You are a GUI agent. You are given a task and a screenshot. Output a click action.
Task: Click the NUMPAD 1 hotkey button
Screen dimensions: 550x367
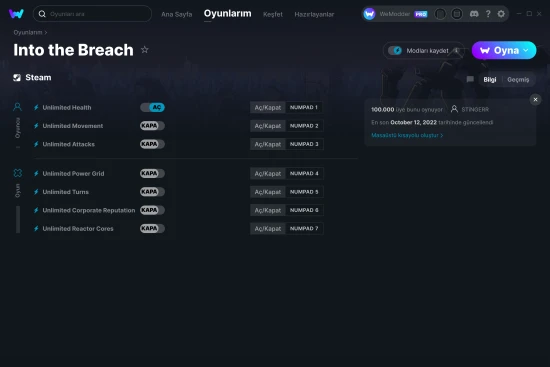pyautogui.click(x=304, y=107)
